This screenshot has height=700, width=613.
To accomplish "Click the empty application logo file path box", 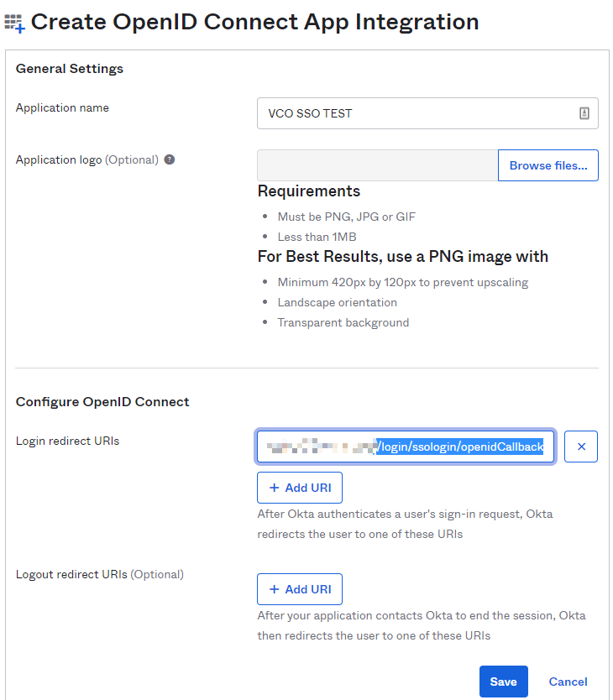I will pyautogui.click(x=378, y=165).
